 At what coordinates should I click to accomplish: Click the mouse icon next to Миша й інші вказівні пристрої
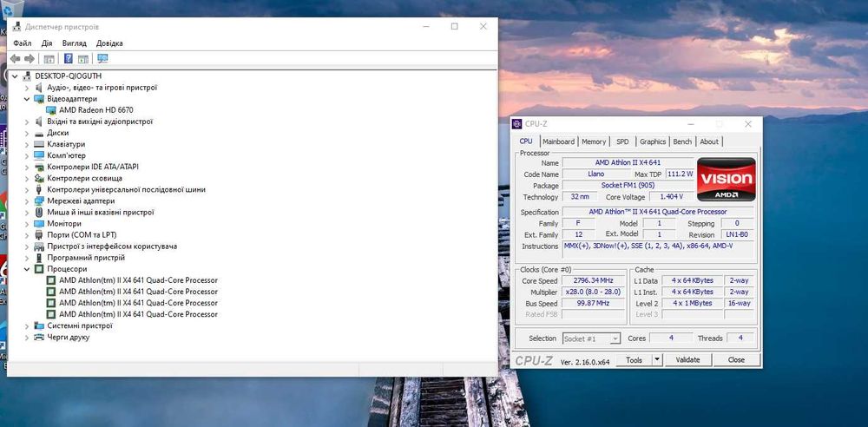[x=39, y=212]
